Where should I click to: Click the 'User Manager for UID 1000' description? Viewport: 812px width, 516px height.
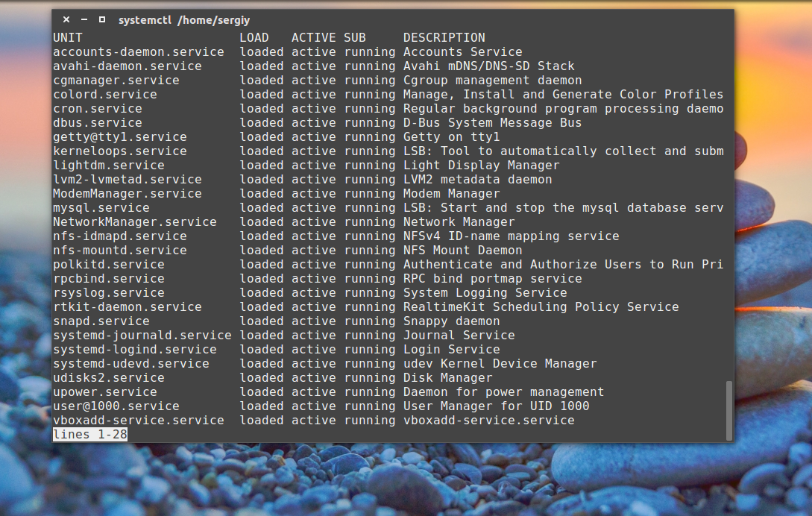pos(496,406)
